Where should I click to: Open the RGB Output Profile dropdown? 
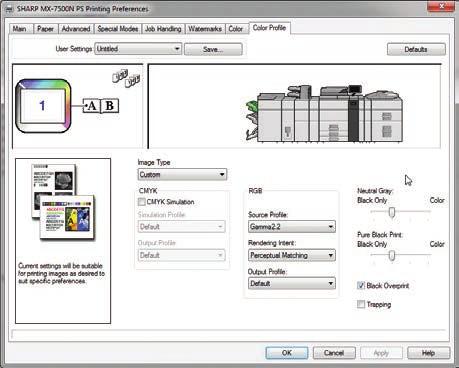coord(292,284)
